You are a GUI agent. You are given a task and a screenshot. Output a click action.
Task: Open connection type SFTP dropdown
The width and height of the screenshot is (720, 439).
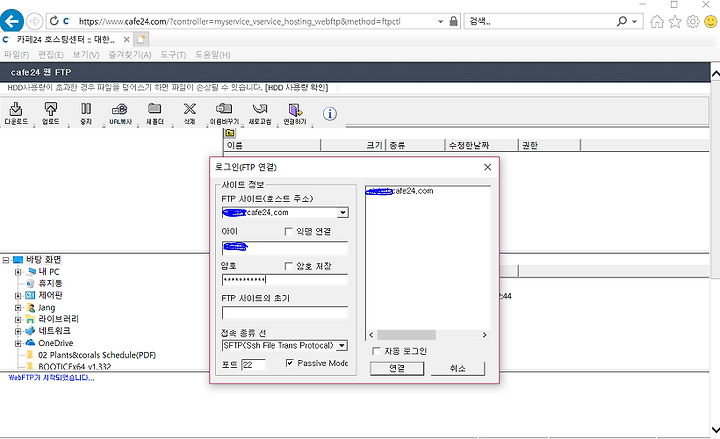pyautogui.click(x=342, y=345)
